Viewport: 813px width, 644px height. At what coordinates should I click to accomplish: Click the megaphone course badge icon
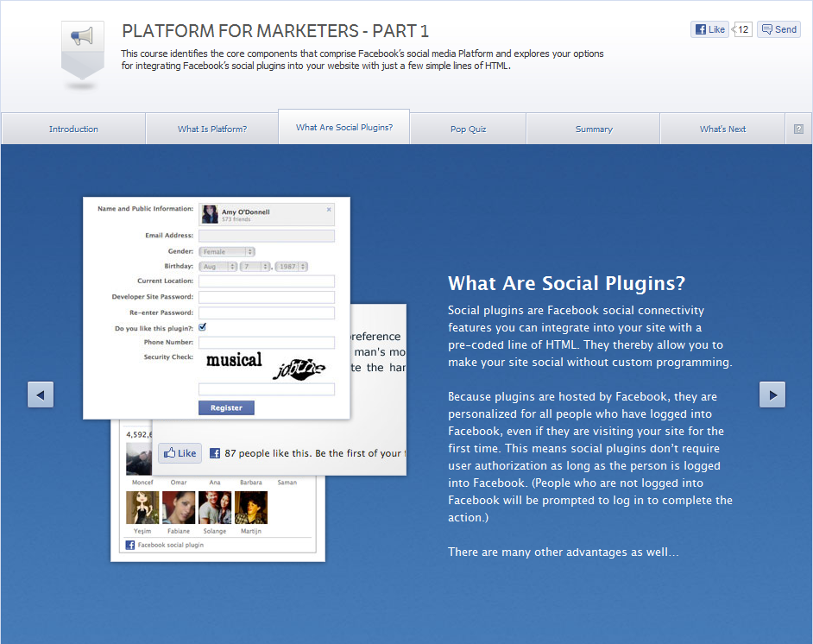point(83,50)
